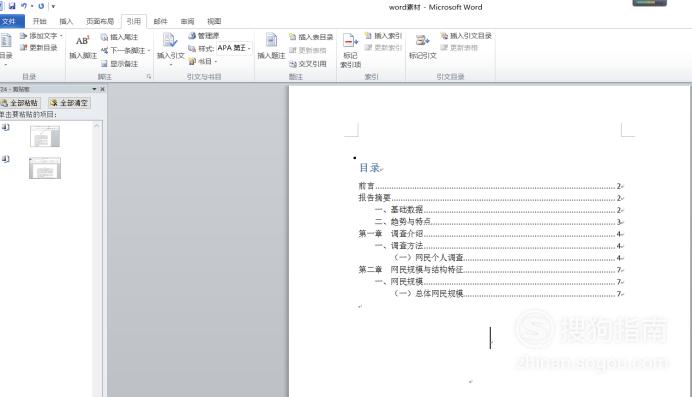Click the 第二章 网民规模与结构特征 entry
This screenshot has width=692, height=397.
(x=491, y=270)
